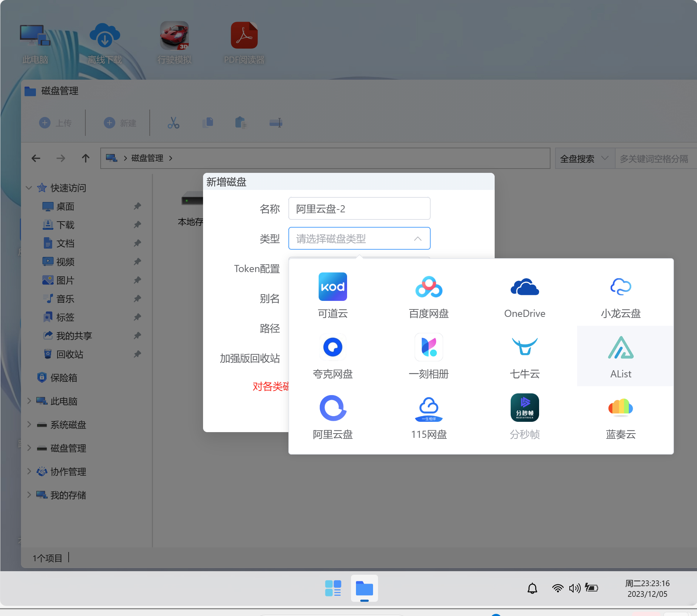Click the taskbar file manager icon

coord(364,588)
